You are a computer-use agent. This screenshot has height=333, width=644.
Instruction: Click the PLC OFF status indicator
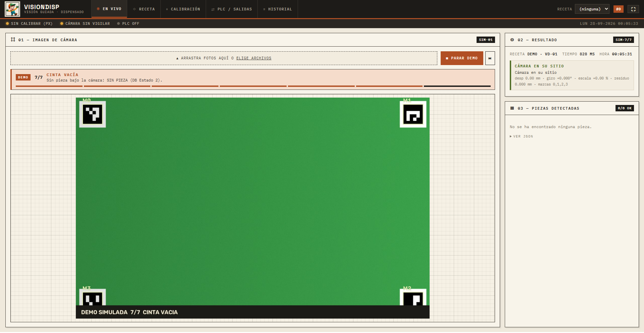[128, 23]
